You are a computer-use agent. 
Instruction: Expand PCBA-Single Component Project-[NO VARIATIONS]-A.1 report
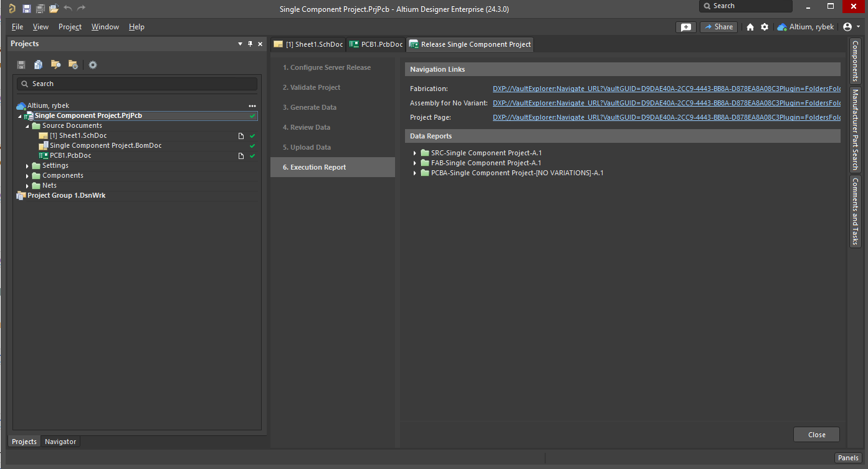point(415,173)
